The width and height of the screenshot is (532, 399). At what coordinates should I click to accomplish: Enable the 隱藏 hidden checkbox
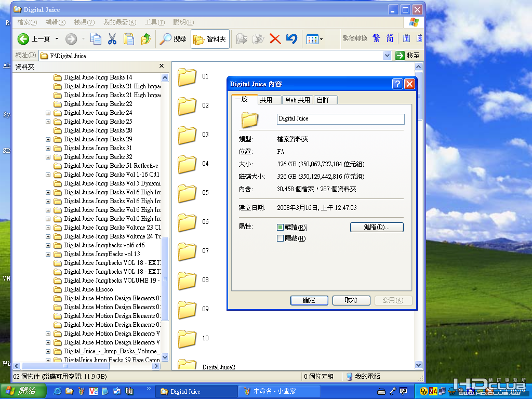280,238
